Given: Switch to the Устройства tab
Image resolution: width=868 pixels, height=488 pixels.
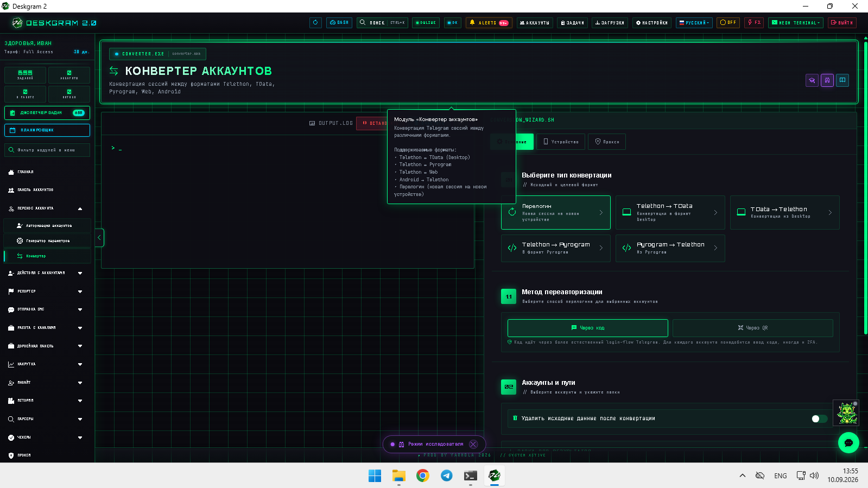Looking at the screenshot, I should point(561,142).
